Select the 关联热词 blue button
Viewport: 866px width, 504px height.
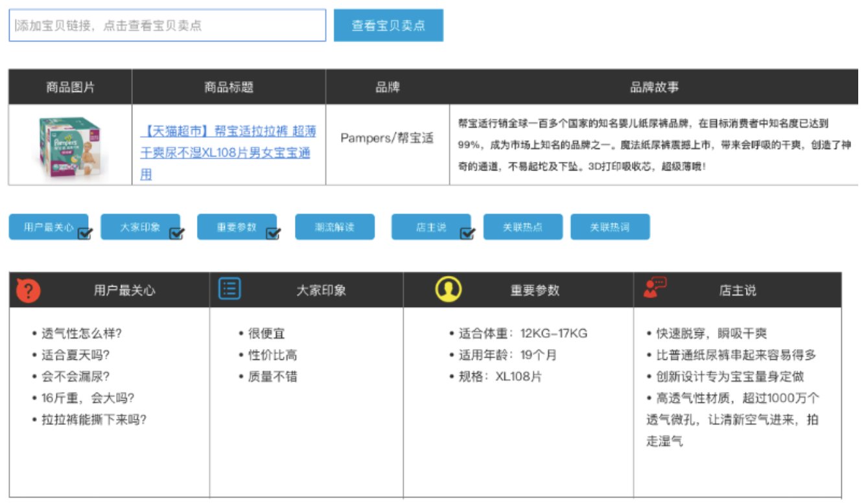pos(610,227)
